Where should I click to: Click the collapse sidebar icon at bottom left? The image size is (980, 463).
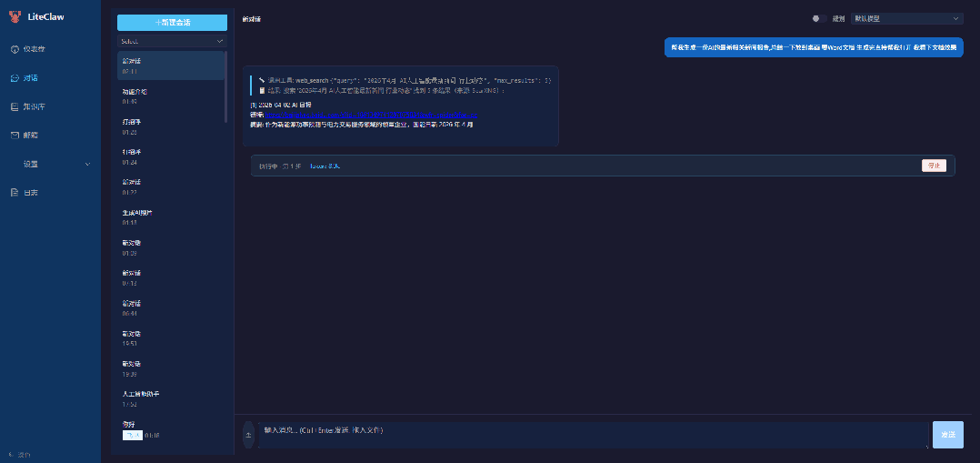(x=11, y=454)
